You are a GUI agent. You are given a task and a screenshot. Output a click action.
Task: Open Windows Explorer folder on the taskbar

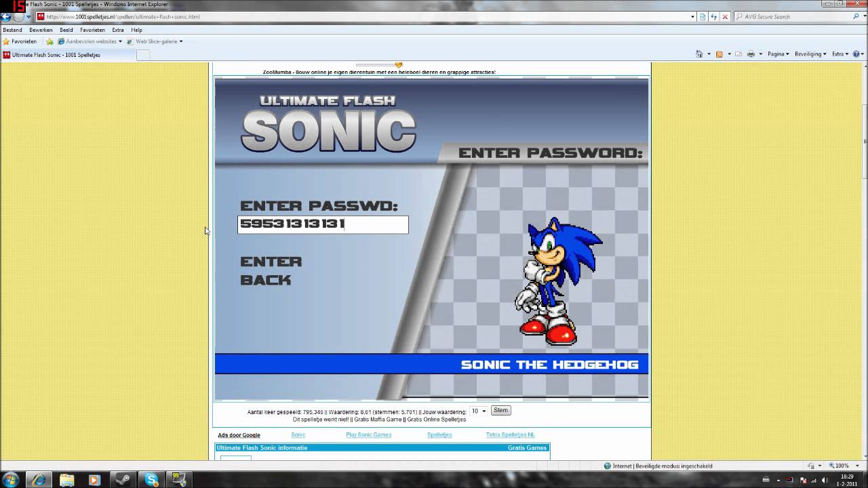tap(66, 480)
